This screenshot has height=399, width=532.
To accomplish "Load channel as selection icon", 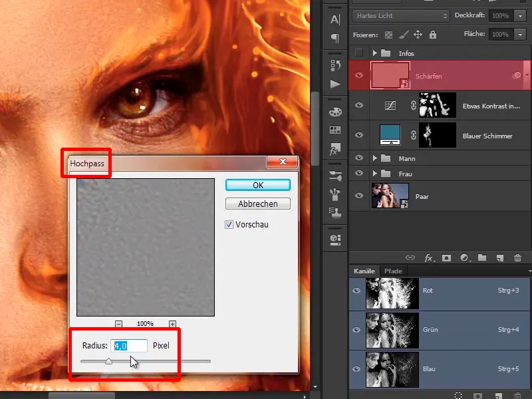I will (x=458, y=395).
